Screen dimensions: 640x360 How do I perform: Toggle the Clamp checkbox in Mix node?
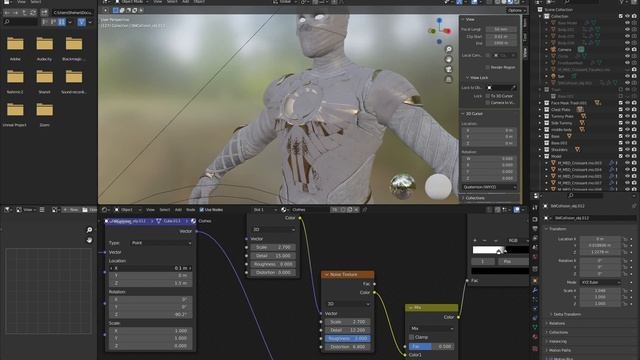(x=411, y=337)
